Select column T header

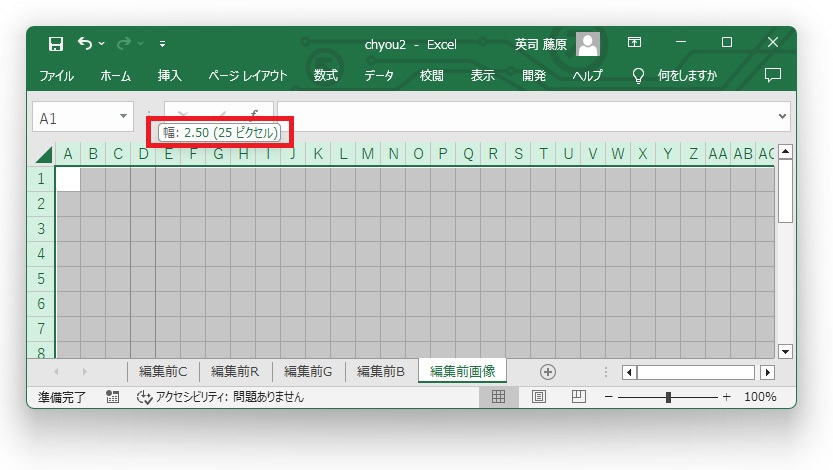543,154
